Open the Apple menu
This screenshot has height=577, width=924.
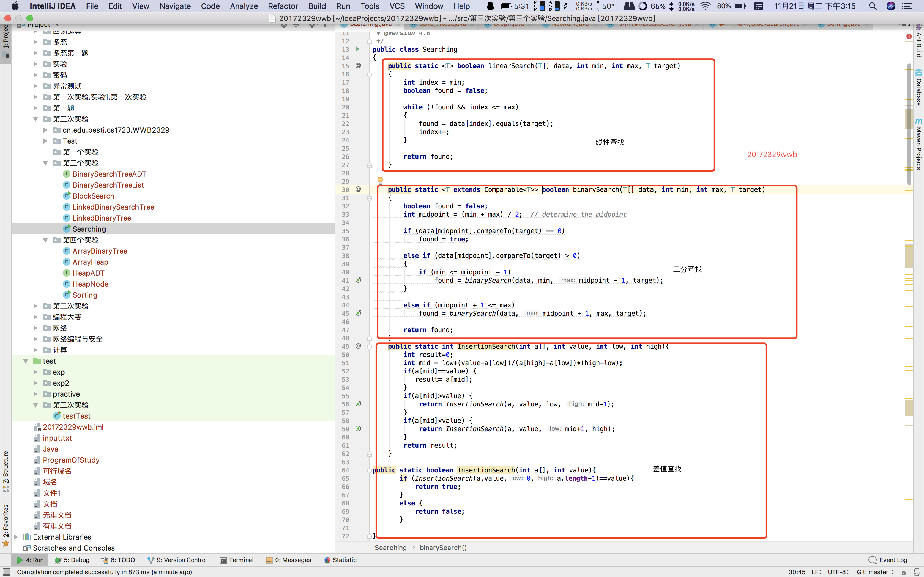pyautogui.click(x=15, y=6)
